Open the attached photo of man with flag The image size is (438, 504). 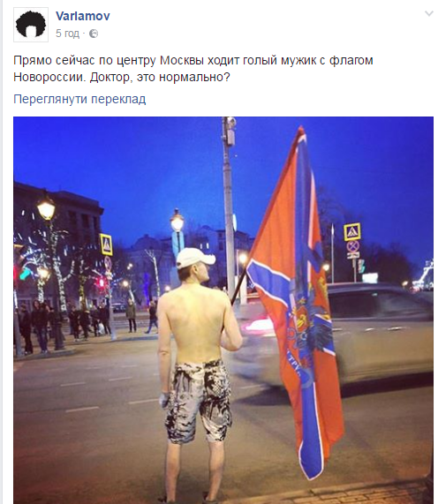pyautogui.click(x=223, y=310)
